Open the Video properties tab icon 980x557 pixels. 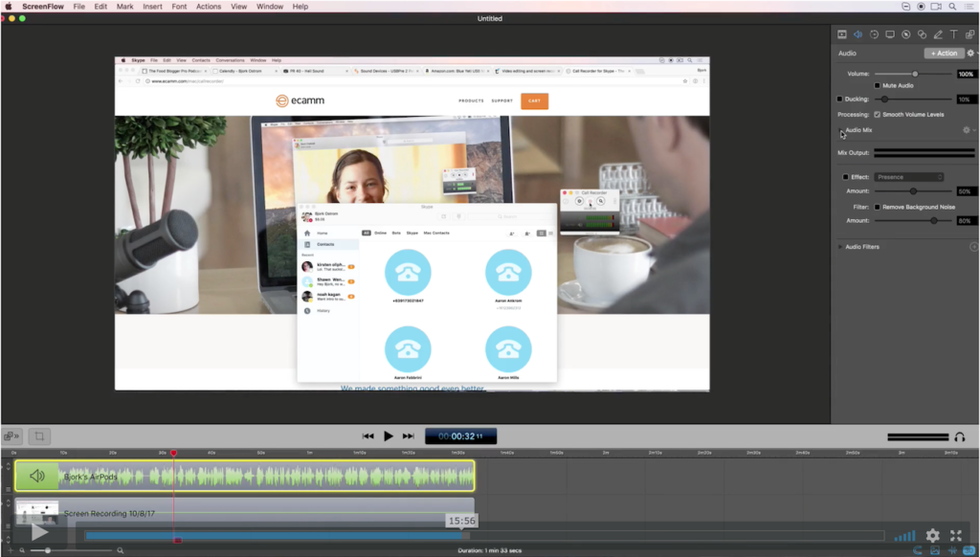click(x=842, y=34)
